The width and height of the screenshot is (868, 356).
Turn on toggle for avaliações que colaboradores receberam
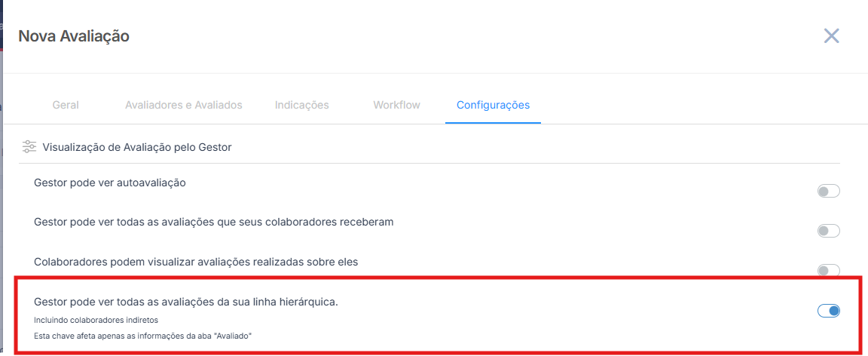tap(828, 231)
